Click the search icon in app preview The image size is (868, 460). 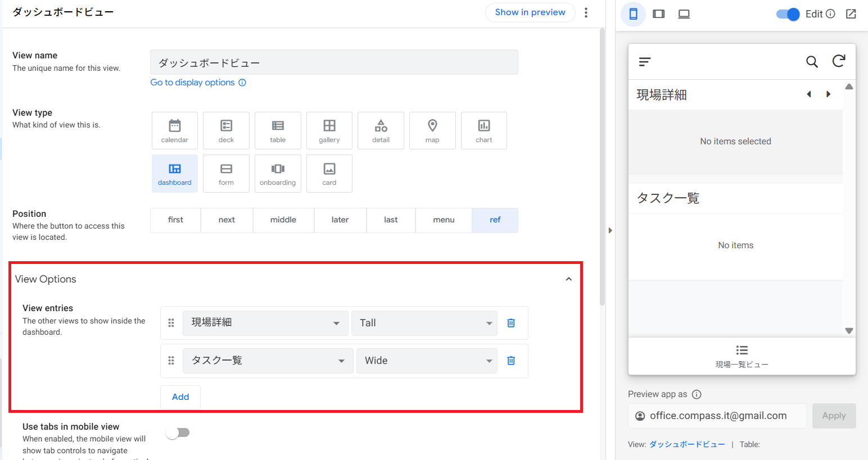pyautogui.click(x=811, y=62)
